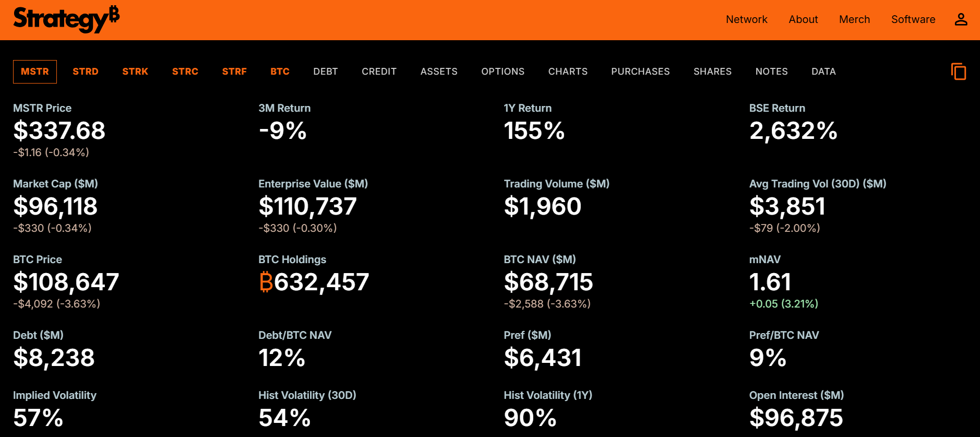Click the Implied Volatility value 57%
This screenshot has height=437, width=980.
click(x=38, y=418)
